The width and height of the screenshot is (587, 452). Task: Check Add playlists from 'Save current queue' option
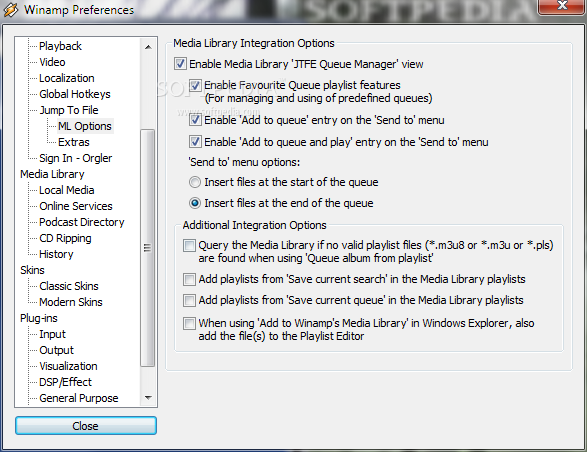(189, 300)
